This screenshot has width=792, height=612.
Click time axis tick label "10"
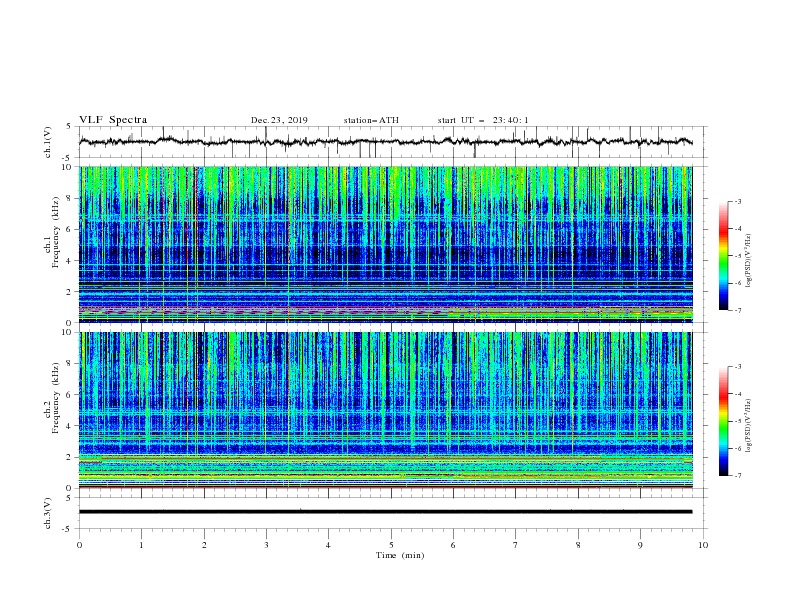click(703, 545)
